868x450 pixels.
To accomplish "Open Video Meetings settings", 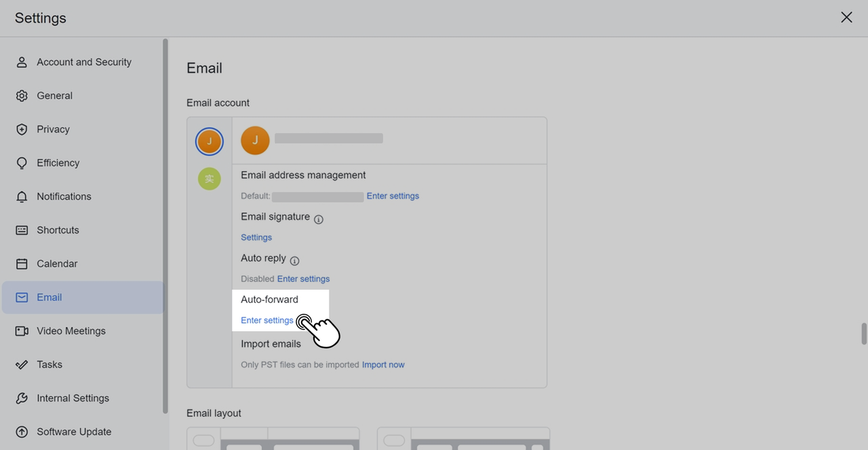I will tap(71, 331).
